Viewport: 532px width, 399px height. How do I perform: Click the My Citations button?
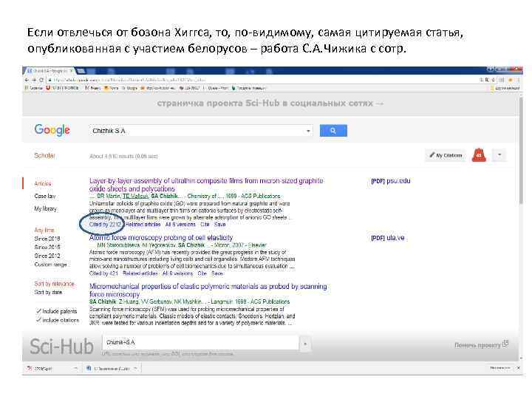445,155
